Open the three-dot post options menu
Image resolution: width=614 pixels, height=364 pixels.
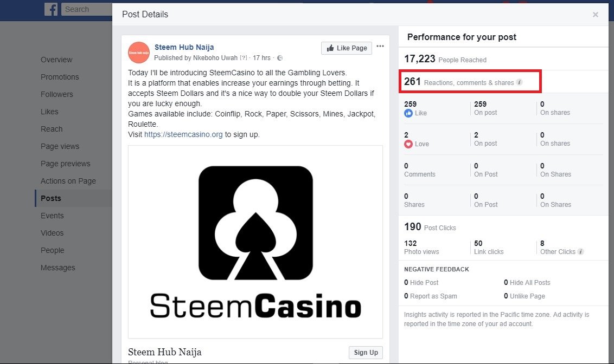tap(380, 46)
